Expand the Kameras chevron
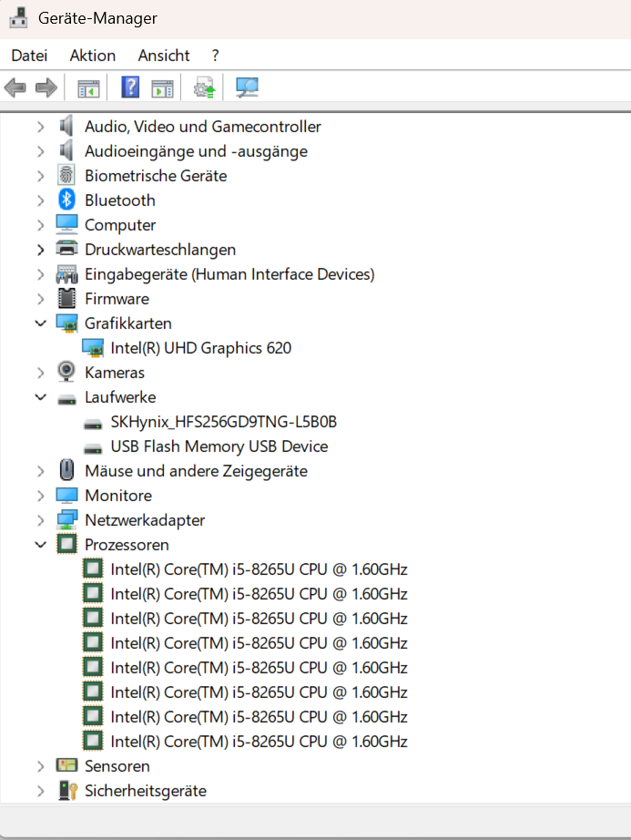Viewport: 631px width, 840px height. 41,373
